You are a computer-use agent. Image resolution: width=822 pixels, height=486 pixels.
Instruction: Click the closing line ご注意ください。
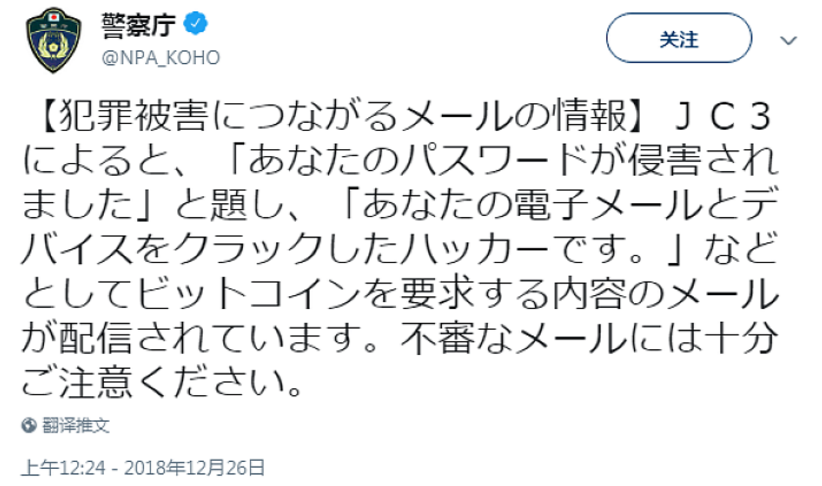(163, 382)
